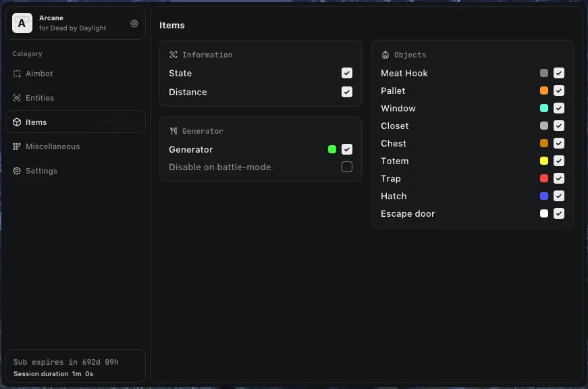Click the Entities icon in sidebar
Image resolution: width=588 pixels, height=389 pixels.
(x=17, y=98)
